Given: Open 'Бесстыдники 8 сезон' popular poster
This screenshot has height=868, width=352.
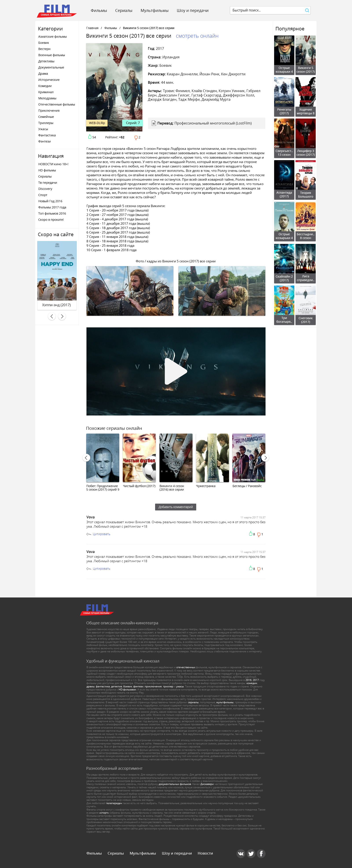Looking at the screenshot, I should pyautogui.click(x=306, y=222).
